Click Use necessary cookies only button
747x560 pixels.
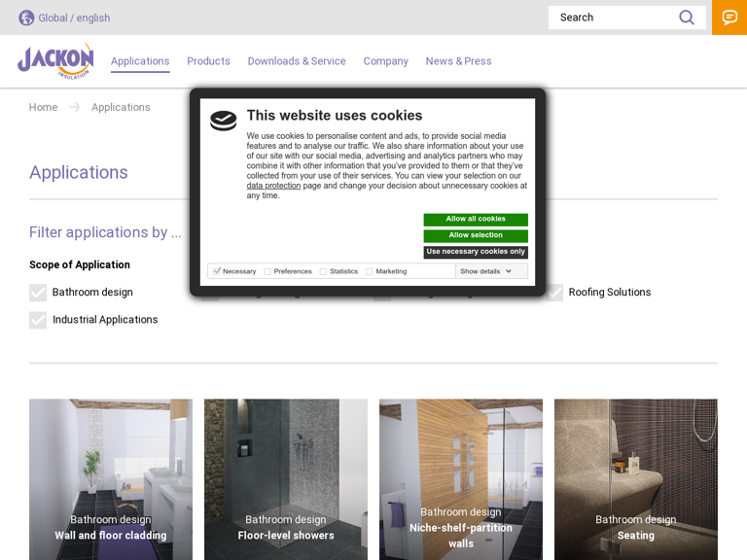[x=476, y=252]
